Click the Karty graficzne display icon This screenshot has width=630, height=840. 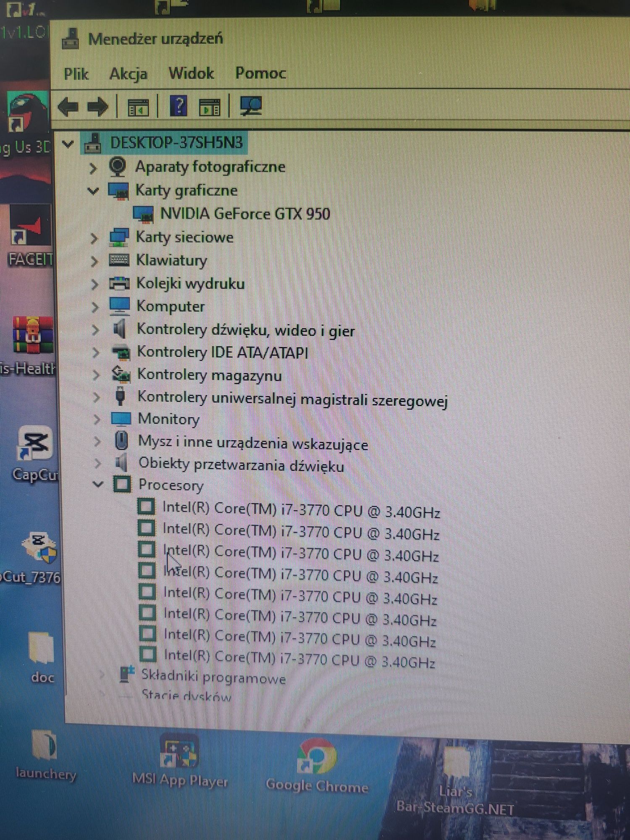[118, 190]
